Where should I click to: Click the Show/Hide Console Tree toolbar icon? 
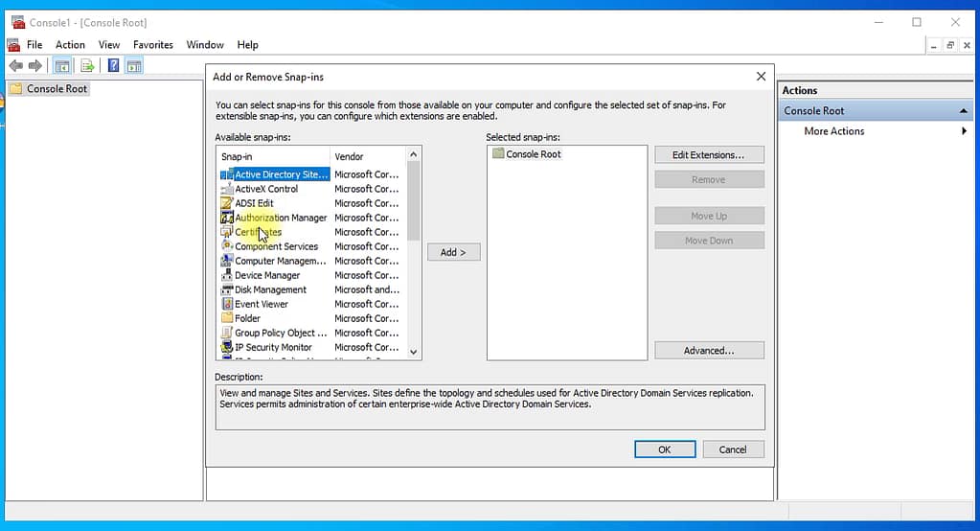(62, 66)
